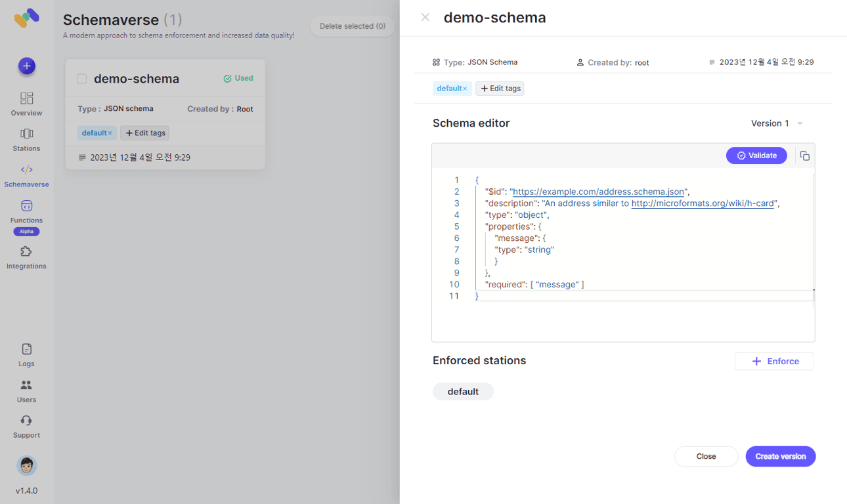Click the Validate button

point(756,156)
